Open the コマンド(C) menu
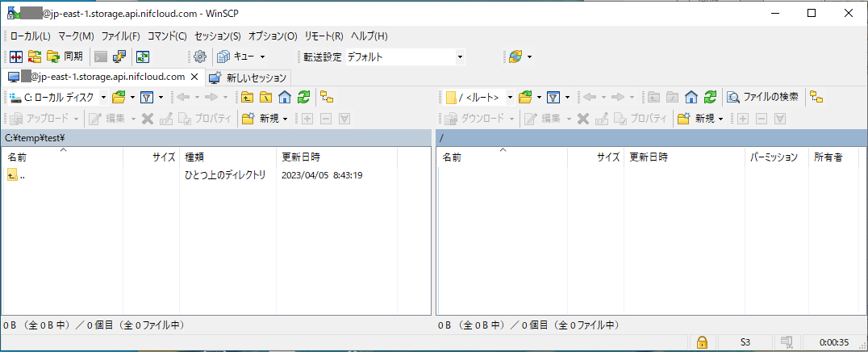 point(167,36)
